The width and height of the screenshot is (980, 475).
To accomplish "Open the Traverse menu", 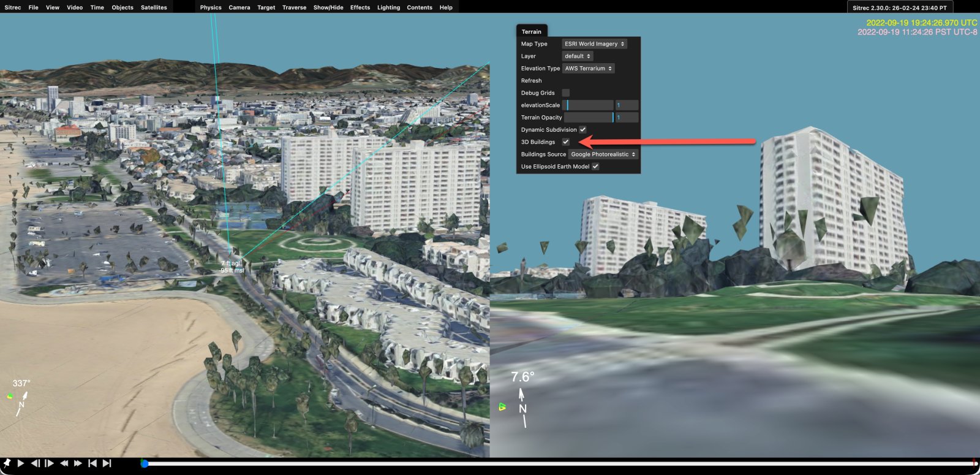I will click(x=294, y=7).
